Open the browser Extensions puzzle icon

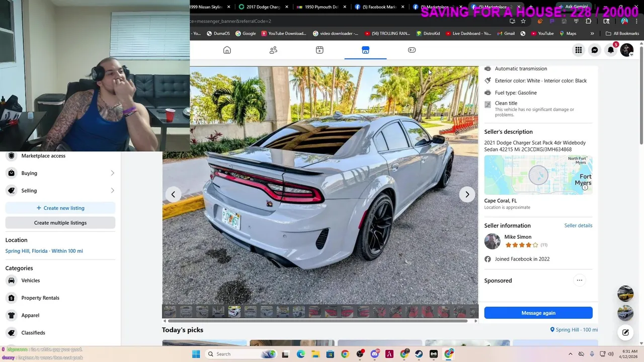click(x=588, y=21)
